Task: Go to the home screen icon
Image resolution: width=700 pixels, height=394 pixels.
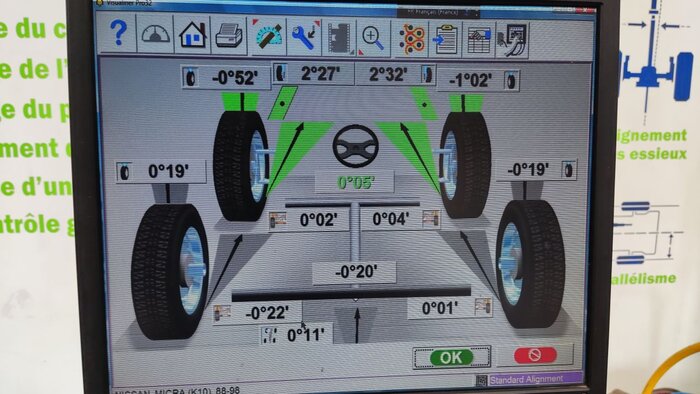Action: 192,35
